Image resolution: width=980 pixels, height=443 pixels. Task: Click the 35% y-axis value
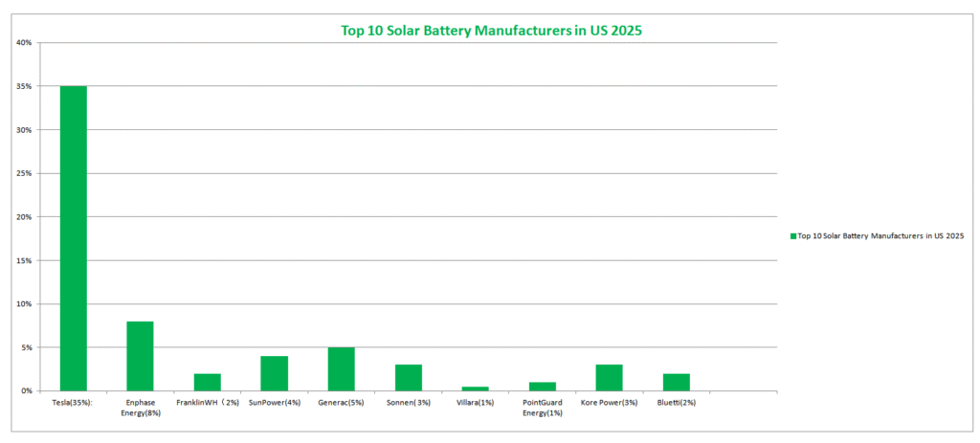click(x=25, y=86)
